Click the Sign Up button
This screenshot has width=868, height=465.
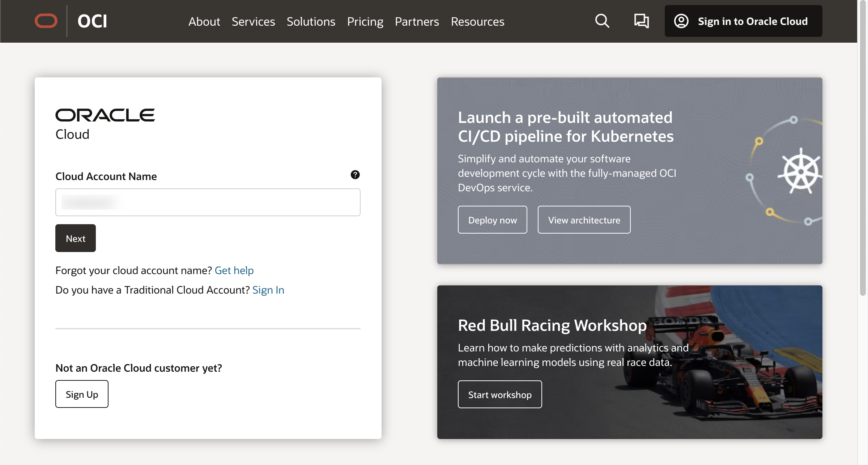(x=82, y=394)
